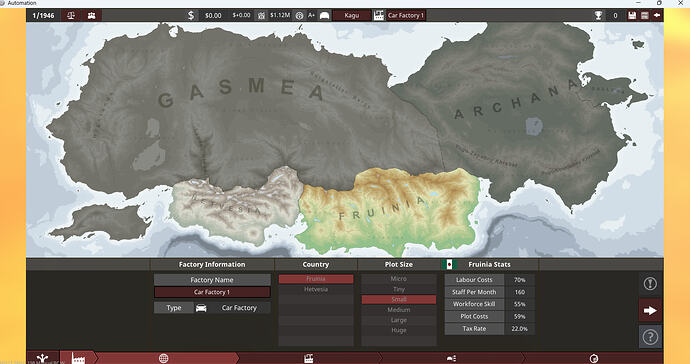Click the A+ rating text in top bar
Screen dimensions: 690x364
[x=311, y=15]
